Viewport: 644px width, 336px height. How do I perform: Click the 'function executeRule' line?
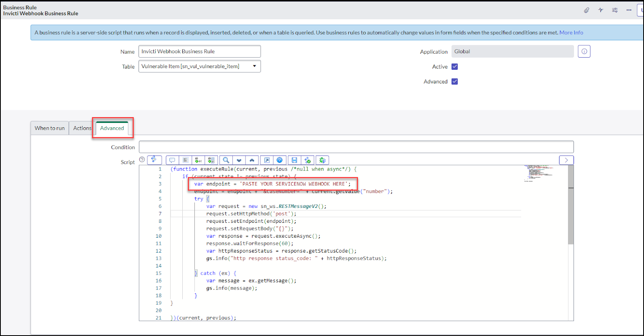pyautogui.click(x=264, y=169)
